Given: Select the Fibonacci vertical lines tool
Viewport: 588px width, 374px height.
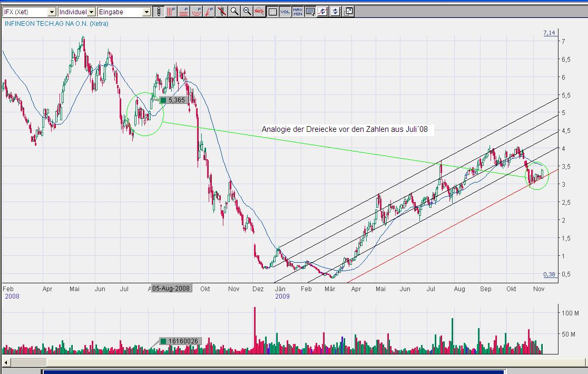Looking at the screenshot, I should pos(171,12).
